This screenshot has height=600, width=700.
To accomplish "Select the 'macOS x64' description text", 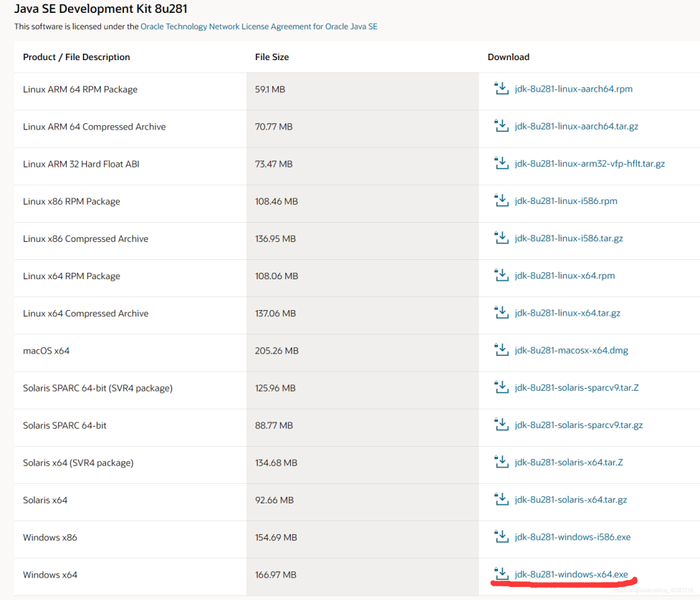I will 47,351.
